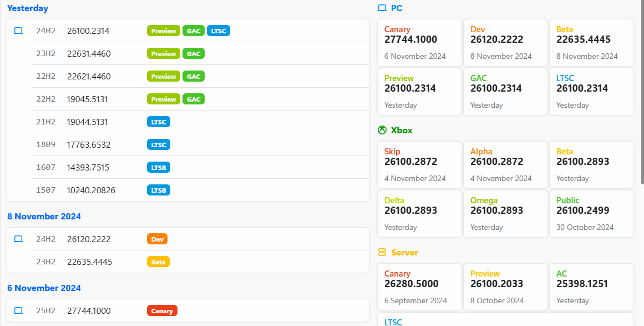Select LTSC badge on the 19044.5131 row
Screen dimensions: 644x326
[159, 122]
